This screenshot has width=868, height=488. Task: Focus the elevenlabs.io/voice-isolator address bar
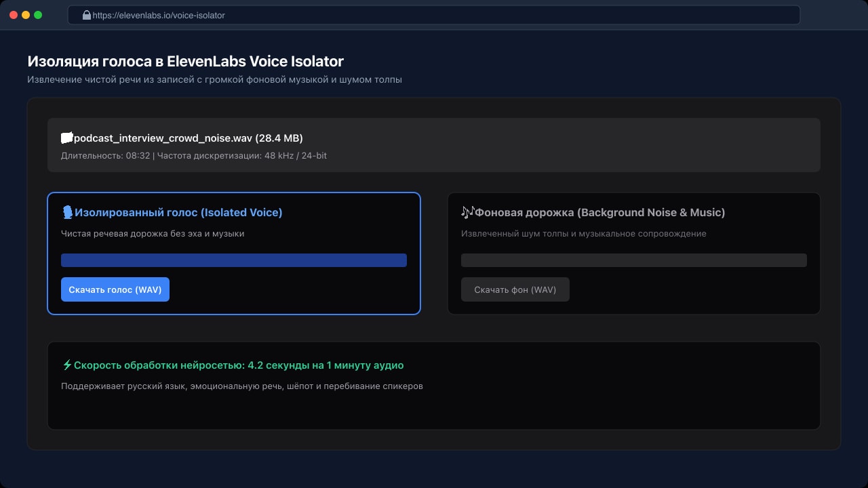pyautogui.click(x=434, y=15)
